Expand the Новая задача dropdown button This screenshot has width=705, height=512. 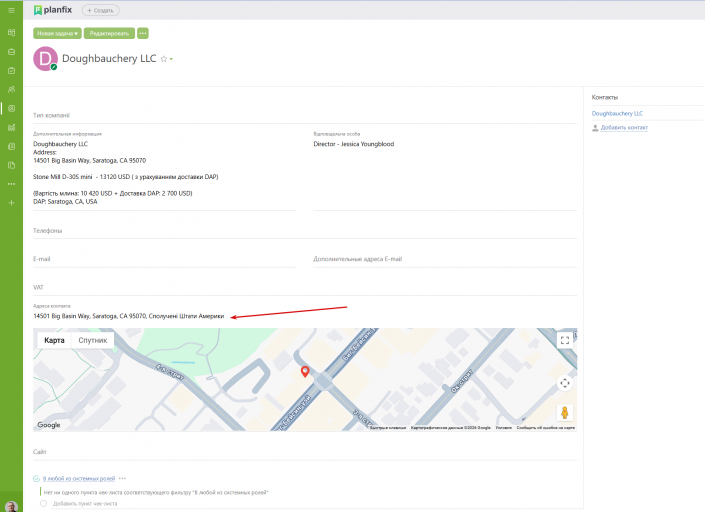point(57,33)
